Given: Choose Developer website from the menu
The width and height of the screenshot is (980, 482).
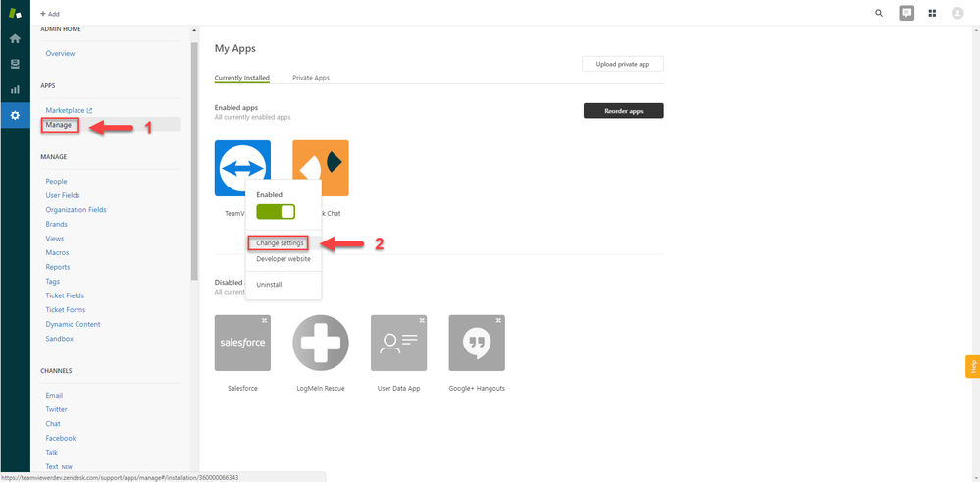Looking at the screenshot, I should [284, 259].
